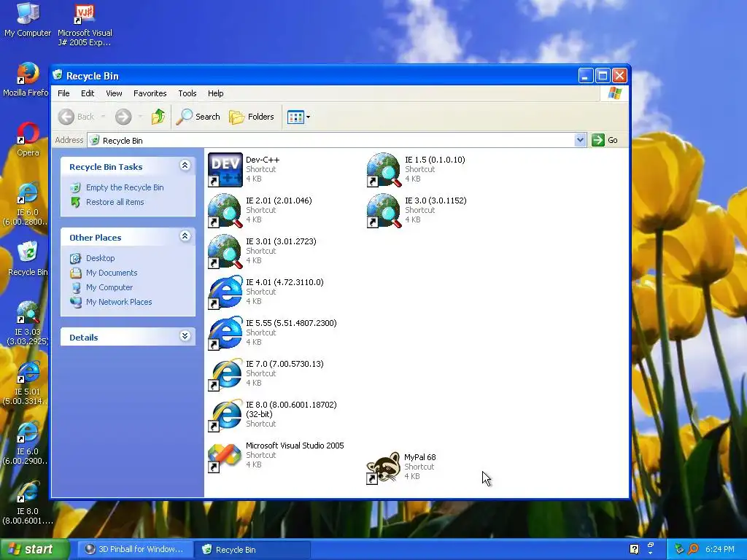
Task: Select the IE 4.01 (4.72.3110.0) shortcut icon
Action: point(225,292)
